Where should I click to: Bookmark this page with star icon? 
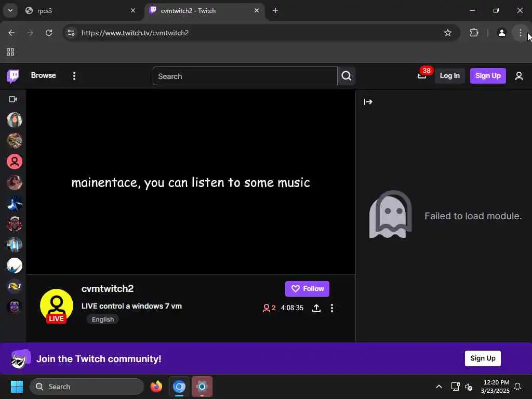pyautogui.click(x=448, y=33)
